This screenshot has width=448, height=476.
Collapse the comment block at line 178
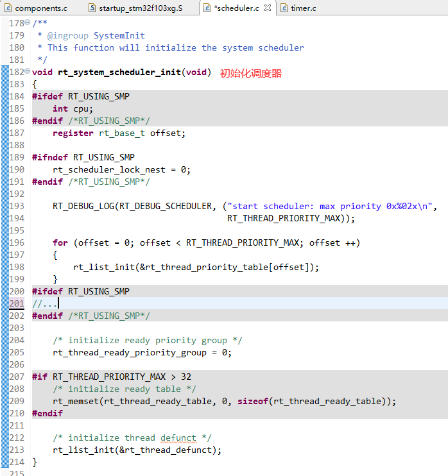click(x=28, y=22)
